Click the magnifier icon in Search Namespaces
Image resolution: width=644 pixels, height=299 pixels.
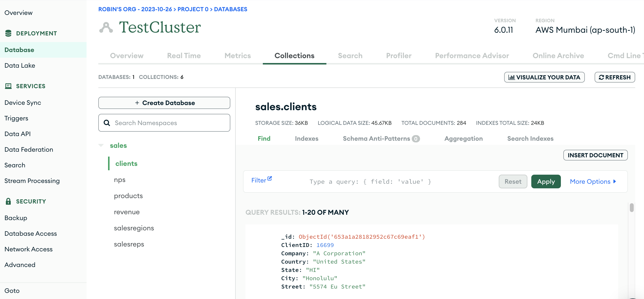coord(107,123)
